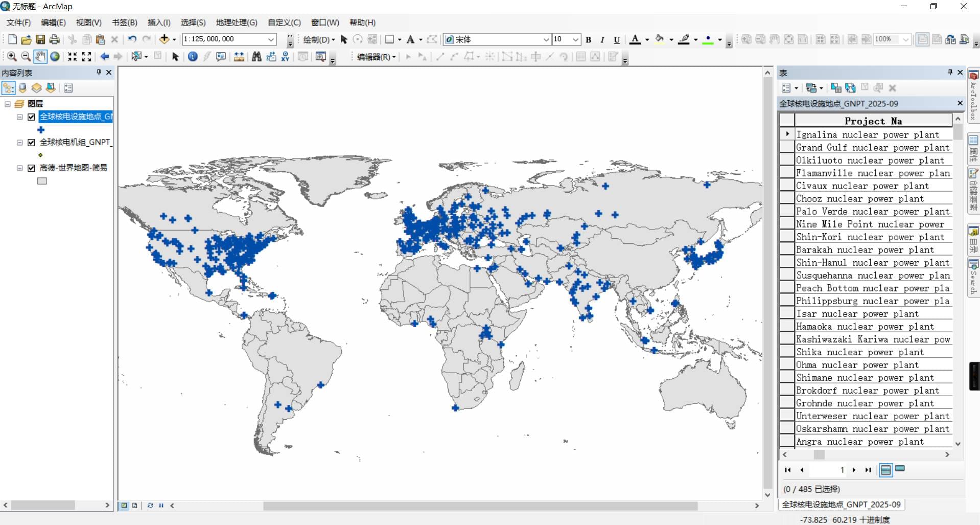The height and width of the screenshot is (525, 980).
Task: Toggle Bold text formatting
Action: pos(589,39)
